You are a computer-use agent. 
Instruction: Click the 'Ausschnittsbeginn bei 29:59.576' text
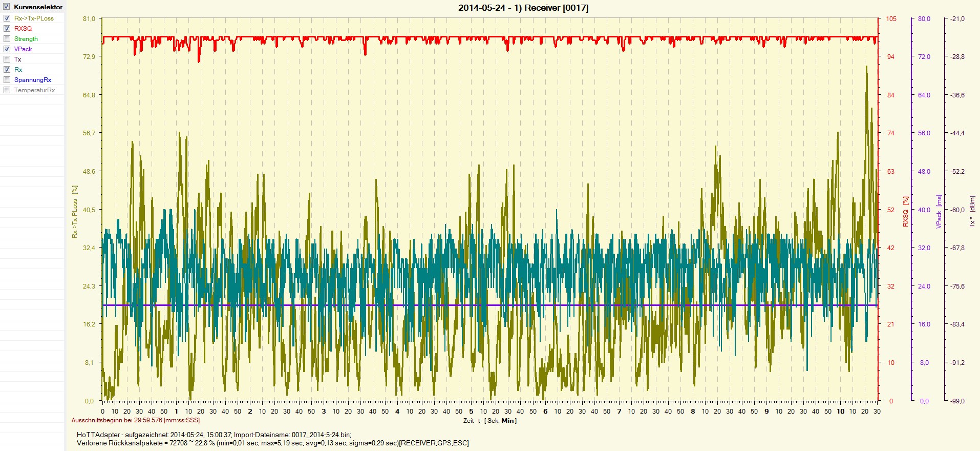coord(136,420)
